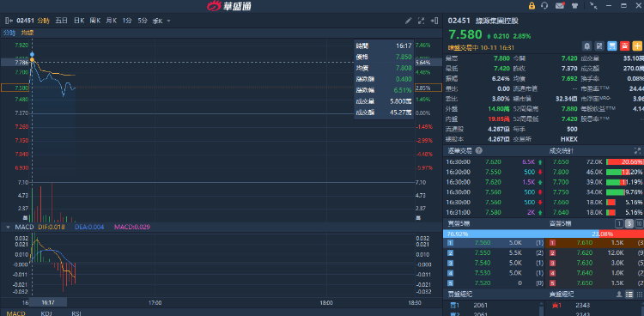Switch broker view to list icon
The image size is (644, 316).
coord(629,295)
